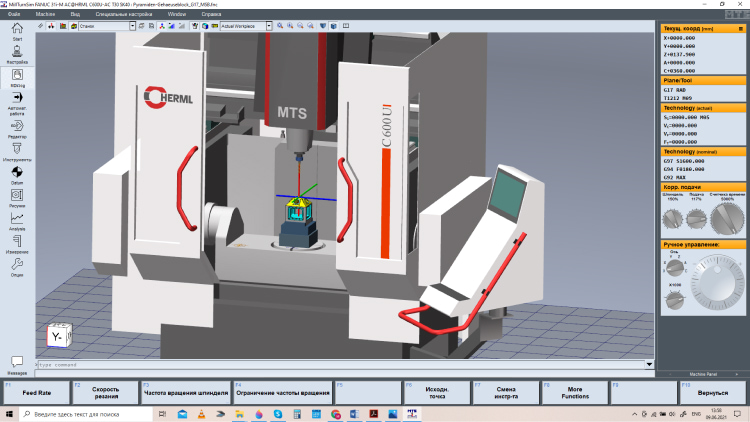Click F4 Ограничение частоты вращения button
Screen dimensions: 750x422
(x=283, y=392)
